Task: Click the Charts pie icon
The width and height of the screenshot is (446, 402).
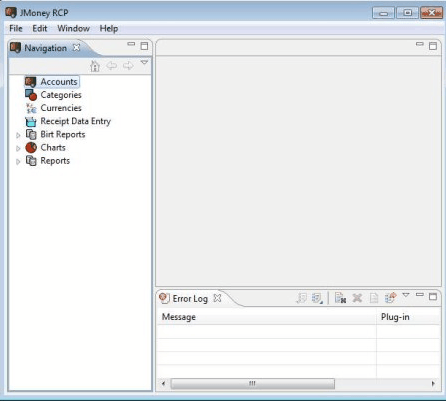Action: 31,148
